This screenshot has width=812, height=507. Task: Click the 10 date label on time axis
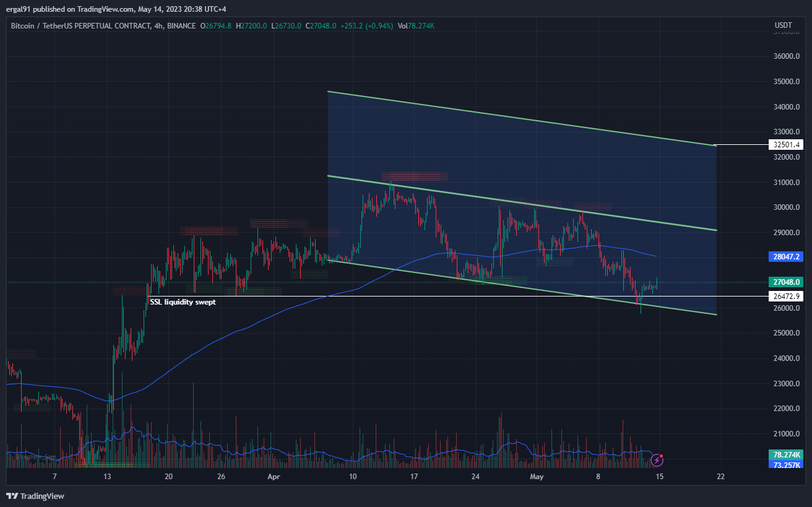pyautogui.click(x=353, y=477)
